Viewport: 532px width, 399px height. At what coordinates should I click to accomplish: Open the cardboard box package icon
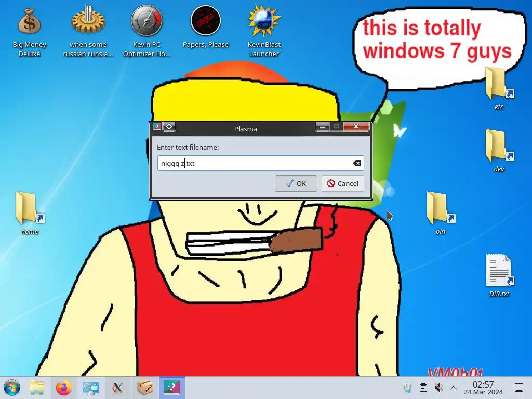pyautogui.click(x=145, y=388)
